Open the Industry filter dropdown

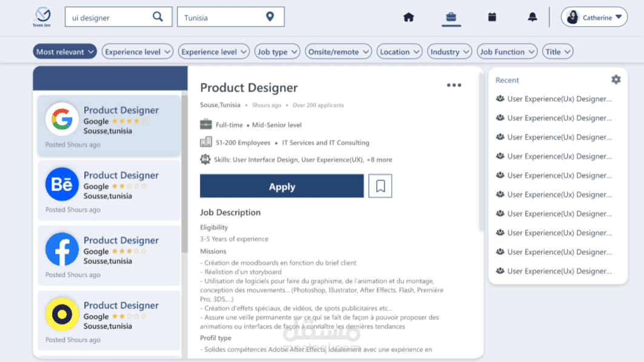pos(450,52)
